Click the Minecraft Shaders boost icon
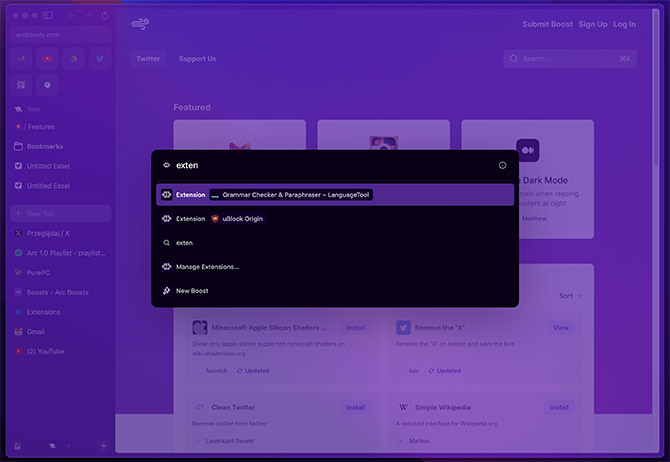The width and height of the screenshot is (670, 462). (x=200, y=328)
